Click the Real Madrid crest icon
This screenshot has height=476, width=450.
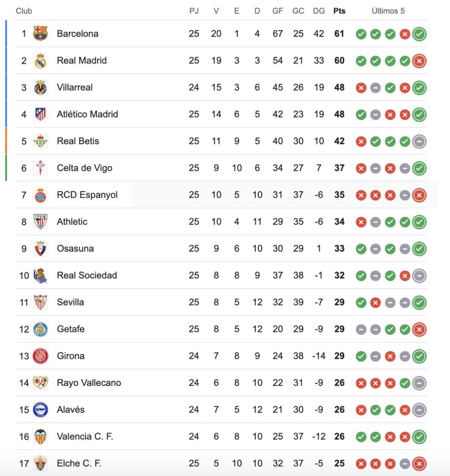point(40,60)
